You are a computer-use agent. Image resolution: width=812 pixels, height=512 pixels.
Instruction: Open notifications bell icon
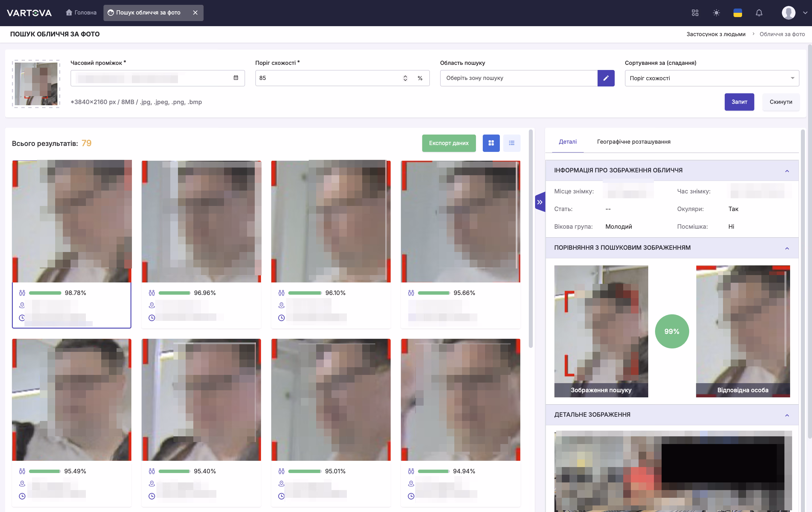759,13
